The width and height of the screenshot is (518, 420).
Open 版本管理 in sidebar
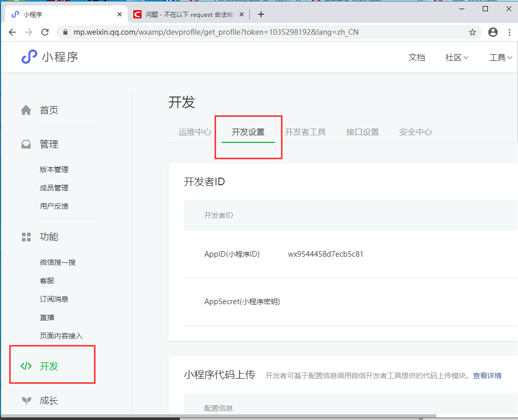pos(54,169)
